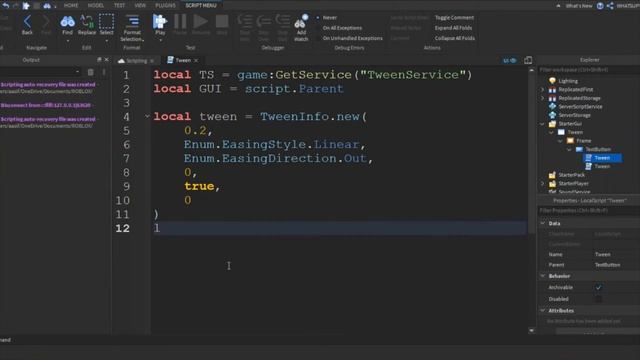Collapse the TextButton tree node
The height and width of the screenshot is (360, 640).
click(x=569, y=149)
